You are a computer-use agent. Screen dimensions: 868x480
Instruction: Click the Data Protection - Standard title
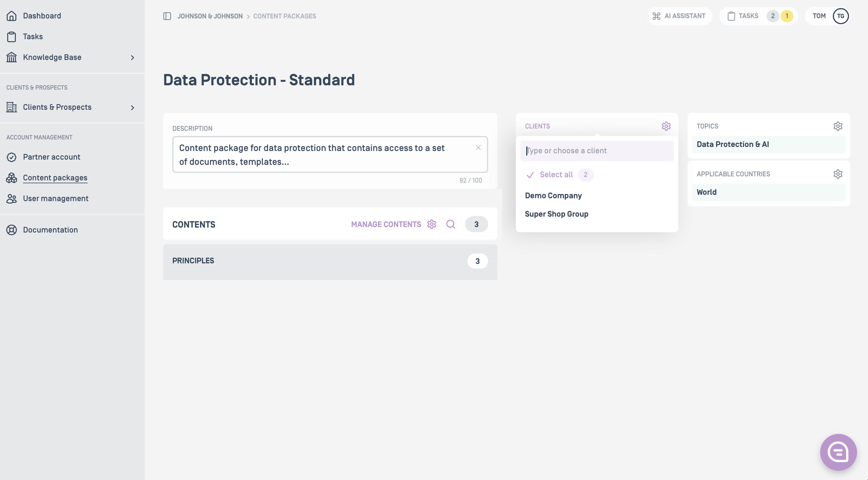click(x=259, y=80)
